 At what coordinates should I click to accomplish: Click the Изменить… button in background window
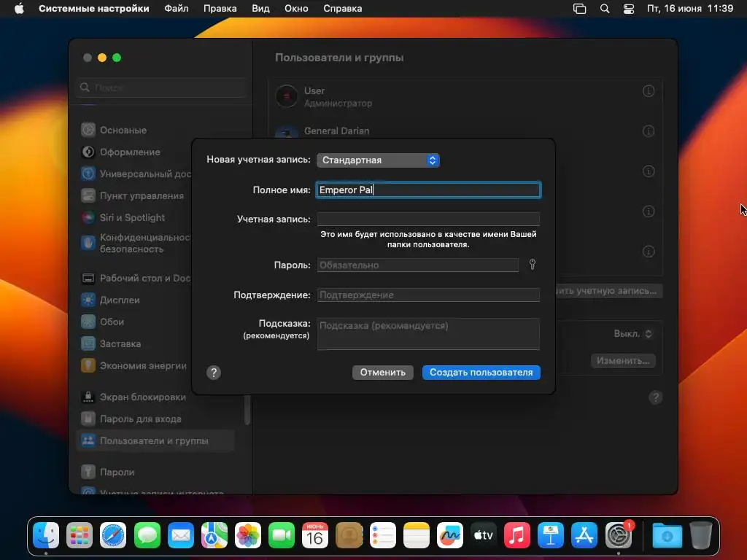pyautogui.click(x=623, y=361)
